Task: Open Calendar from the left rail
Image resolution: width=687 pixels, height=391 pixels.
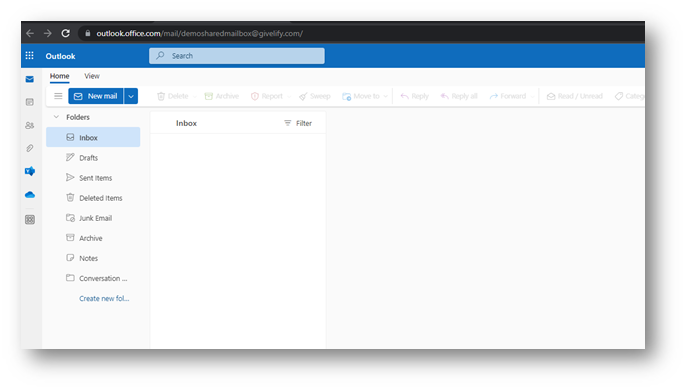Action: (30, 102)
